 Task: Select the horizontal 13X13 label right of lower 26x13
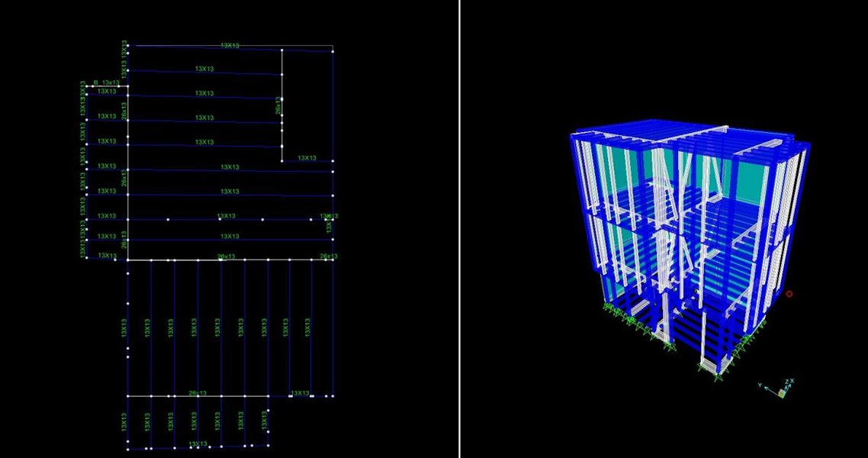pos(299,393)
